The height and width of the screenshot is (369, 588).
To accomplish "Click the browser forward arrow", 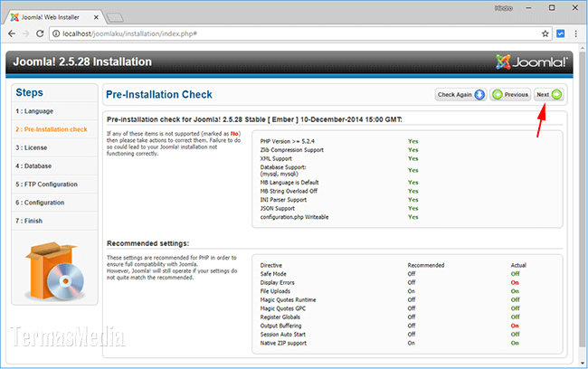I will [x=25, y=33].
